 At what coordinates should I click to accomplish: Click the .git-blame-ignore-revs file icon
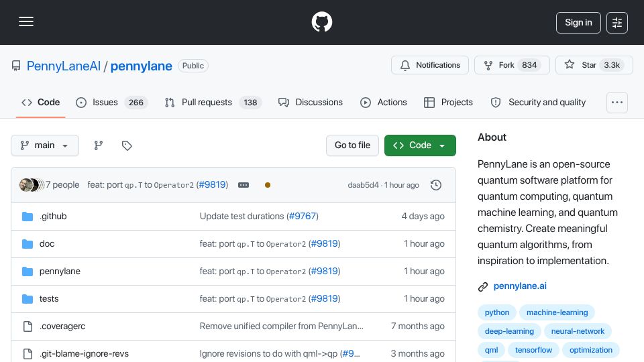28,354
